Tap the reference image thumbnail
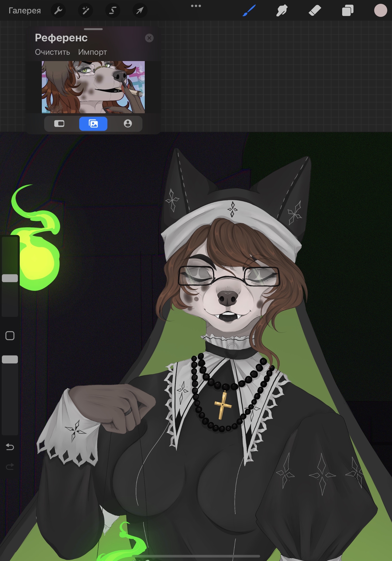 pos(93,87)
